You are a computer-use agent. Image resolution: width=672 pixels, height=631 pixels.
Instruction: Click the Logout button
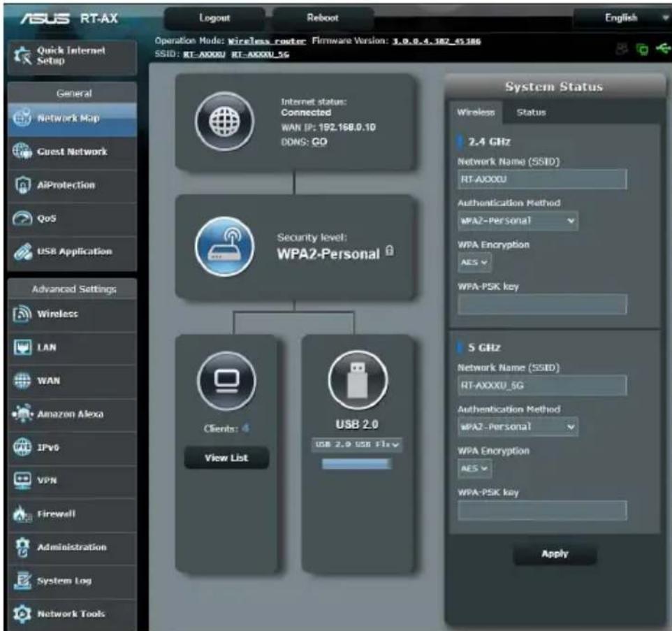[x=214, y=18]
